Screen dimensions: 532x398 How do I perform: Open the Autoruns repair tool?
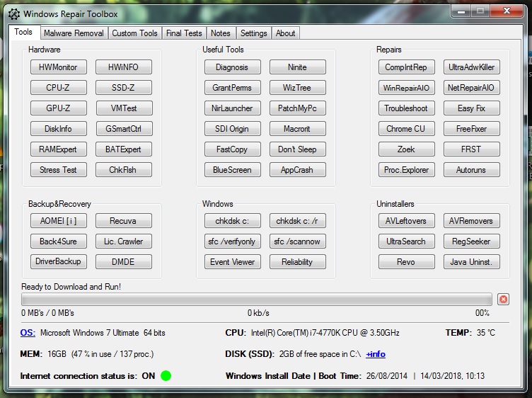472,170
